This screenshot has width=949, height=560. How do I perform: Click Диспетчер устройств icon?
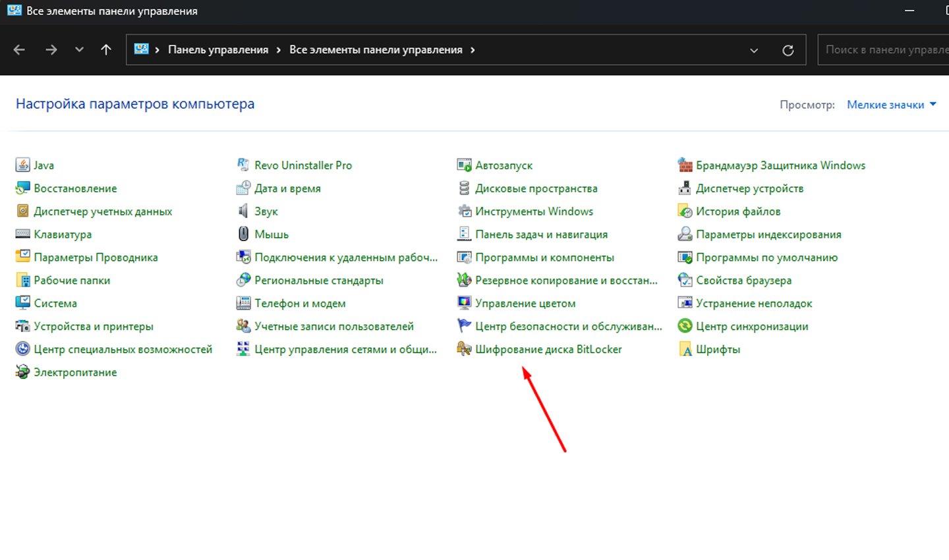(x=685, y=188)
